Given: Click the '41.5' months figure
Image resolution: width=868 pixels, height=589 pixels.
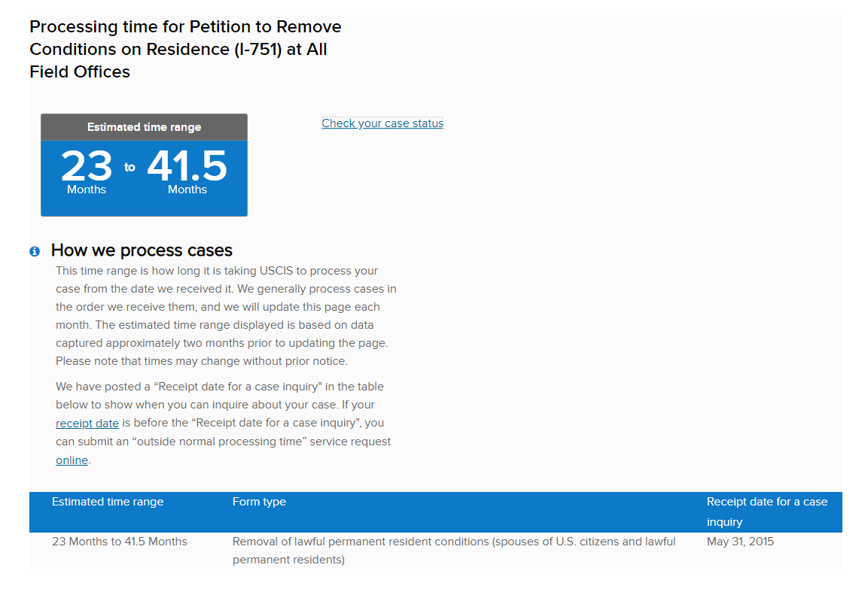Looking at the screenshot, I should pyautogui.click(x=187, y=165).
